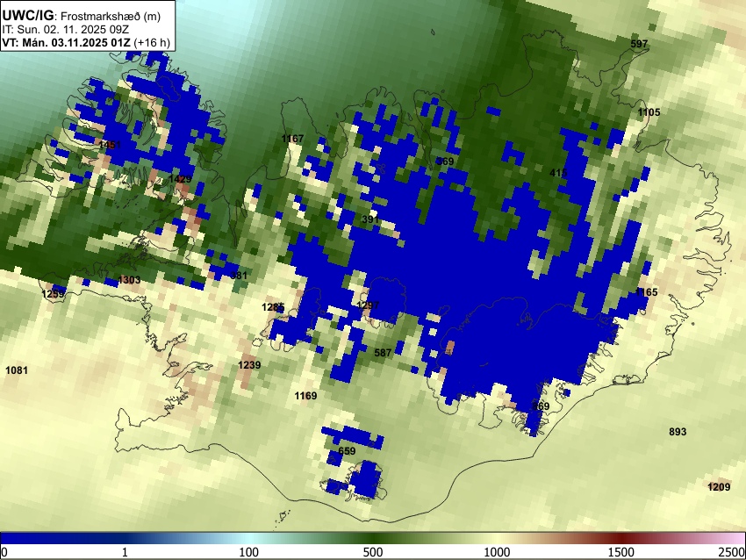Select the color scale label 100
The image size is (746, 560).
pos(249,552)
